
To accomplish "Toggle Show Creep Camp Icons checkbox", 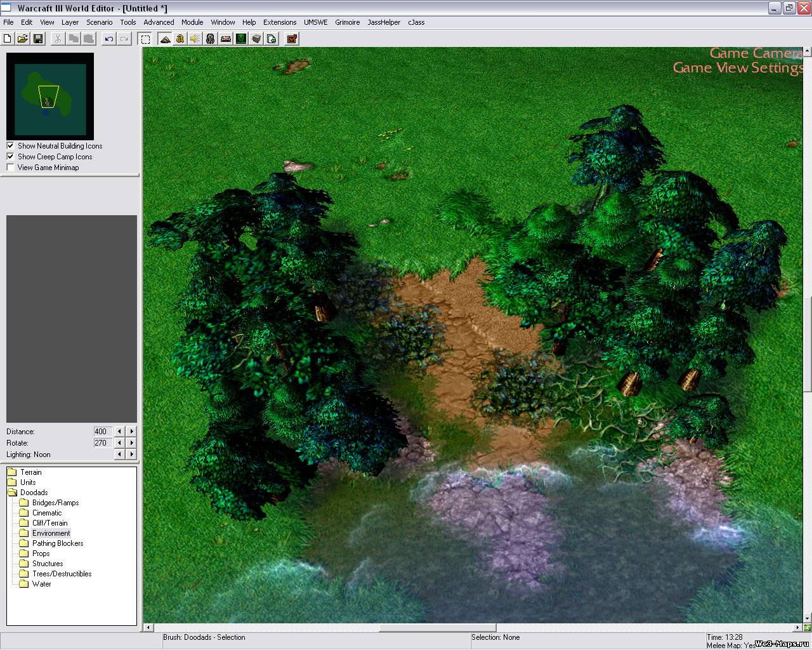I will pos(10,157).
